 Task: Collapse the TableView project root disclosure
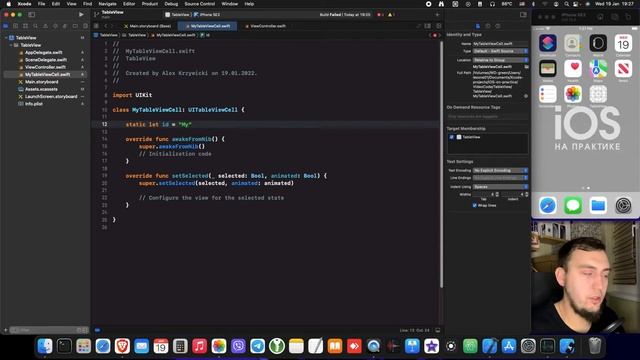tap(6, 38)
